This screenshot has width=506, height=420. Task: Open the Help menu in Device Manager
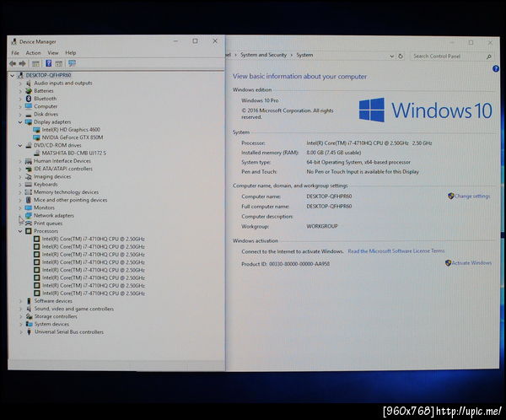(71, 53)
